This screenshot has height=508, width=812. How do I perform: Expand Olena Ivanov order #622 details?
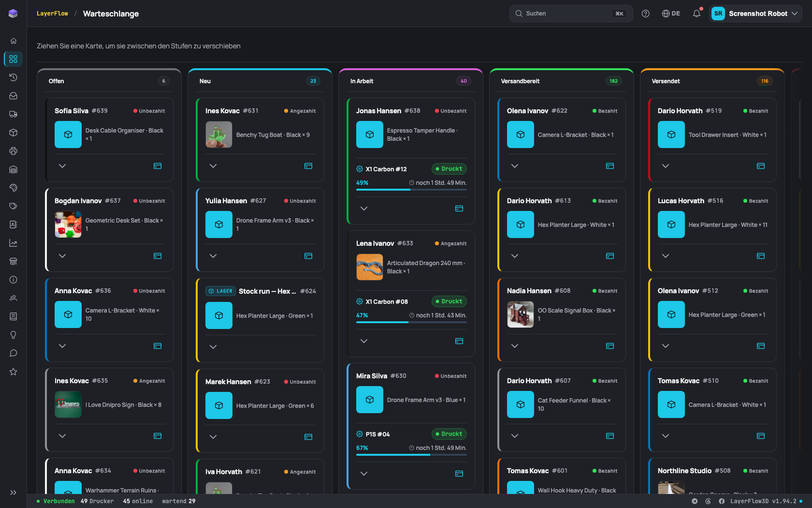tap(515, 166)
